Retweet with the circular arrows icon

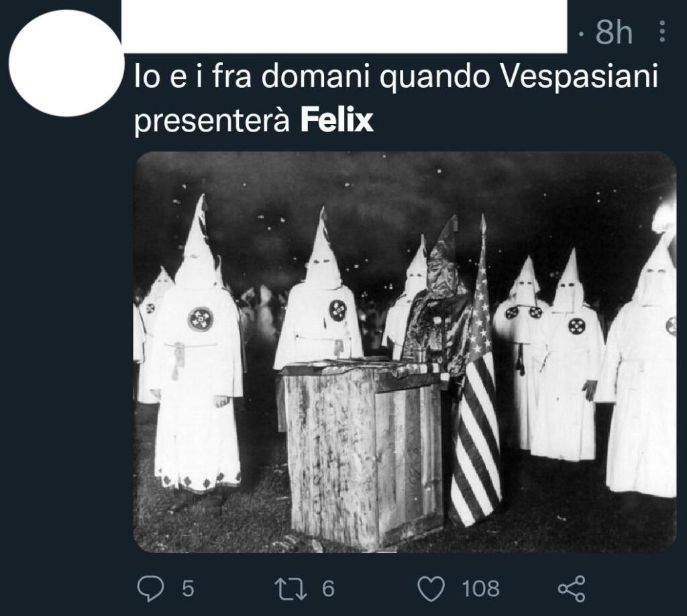(x=291, y=588)
